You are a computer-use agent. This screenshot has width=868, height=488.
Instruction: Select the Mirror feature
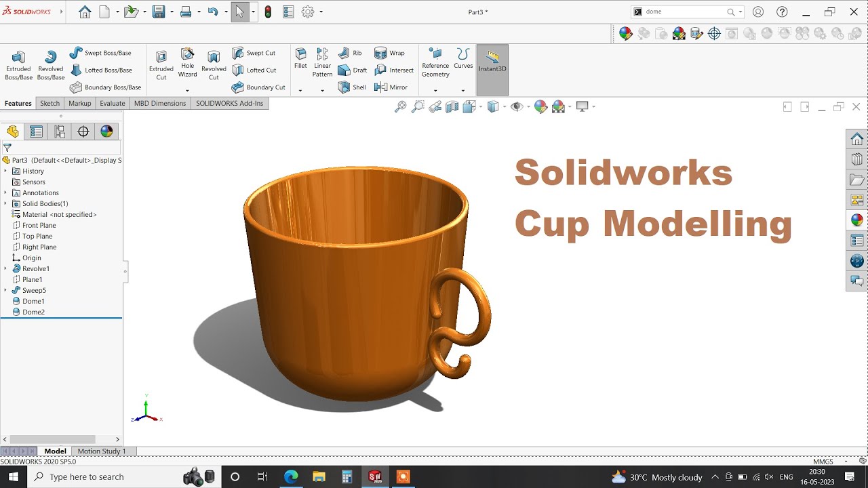[391, 87]
